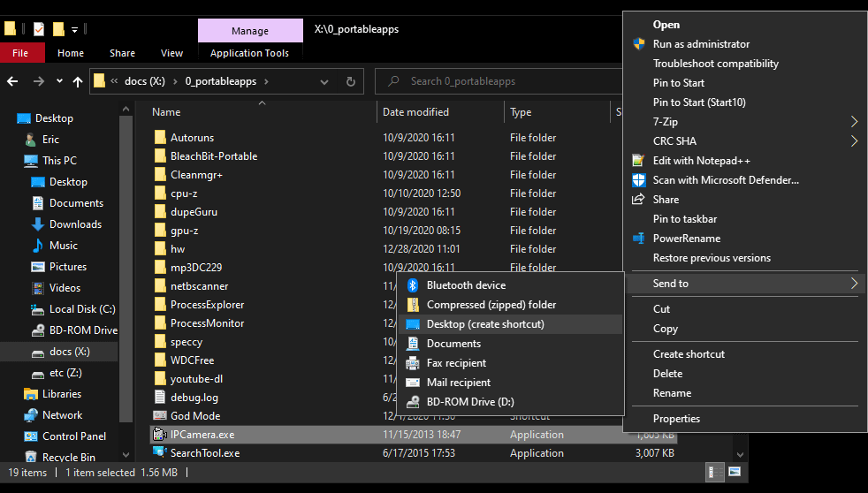The width and height of the screenshot is (868, 493).
Task: Click the Microsoft Defender shield icon
Action: click(x=639, y=180)
